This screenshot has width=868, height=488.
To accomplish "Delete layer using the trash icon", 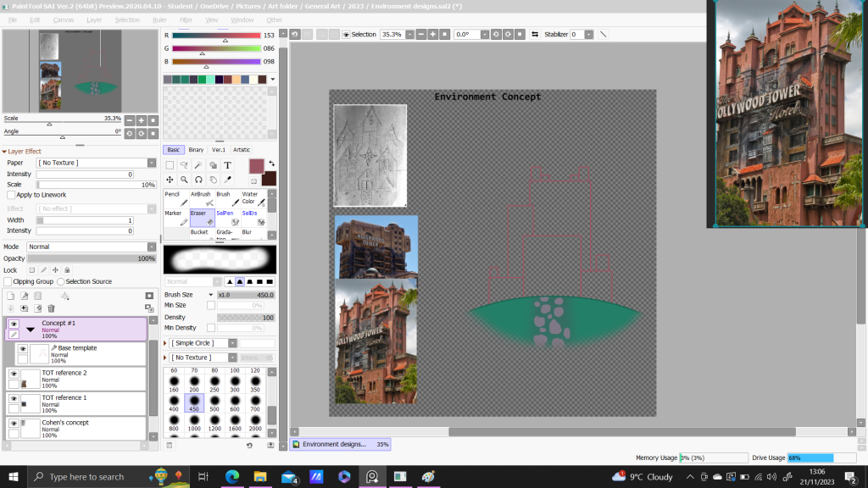I will 51,308.
